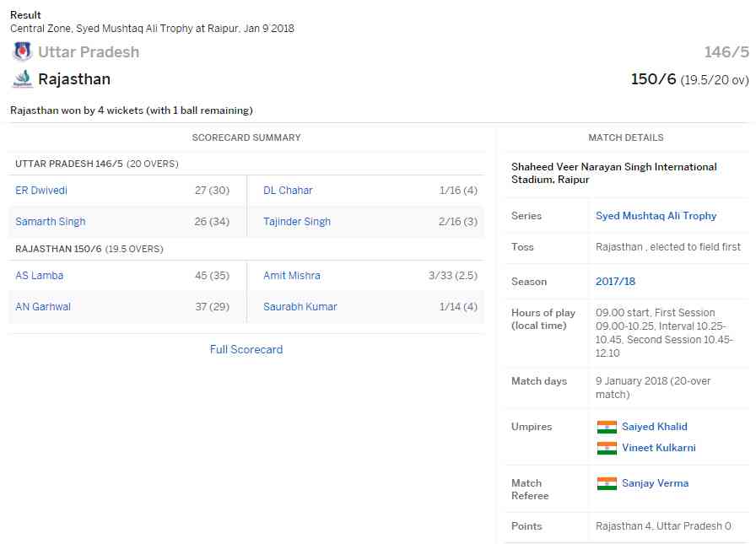Click ER Dwivedi's score 27 (30)
756x544 pixels.
point(212,191)
